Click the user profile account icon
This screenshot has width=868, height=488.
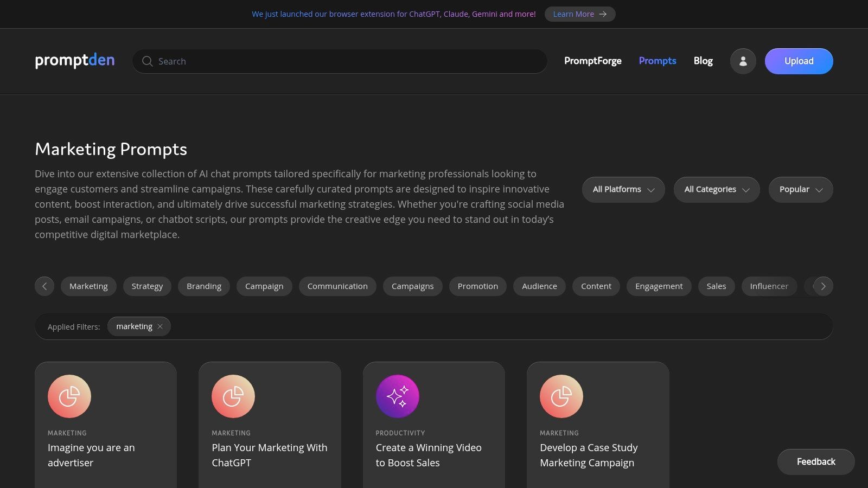[x=743, y=61]
